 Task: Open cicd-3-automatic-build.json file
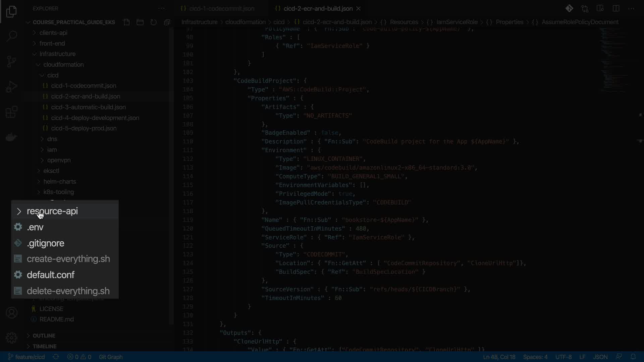tap(88, 107)
